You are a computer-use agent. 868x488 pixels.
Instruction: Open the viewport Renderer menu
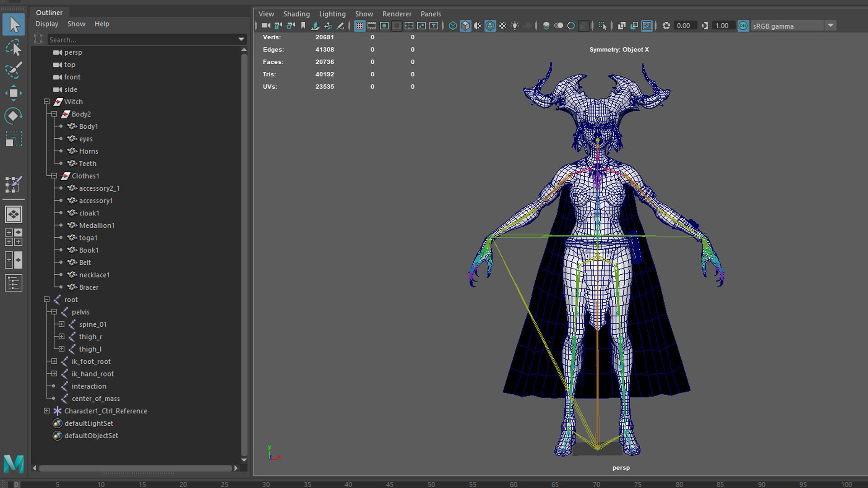click(x=397, y=14)
